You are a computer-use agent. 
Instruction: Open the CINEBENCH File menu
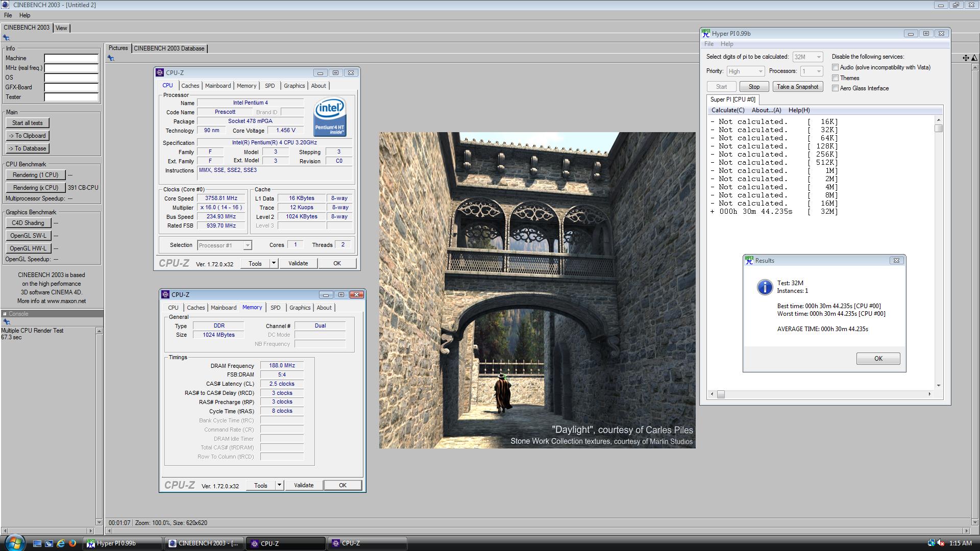[x=8, y=15]
